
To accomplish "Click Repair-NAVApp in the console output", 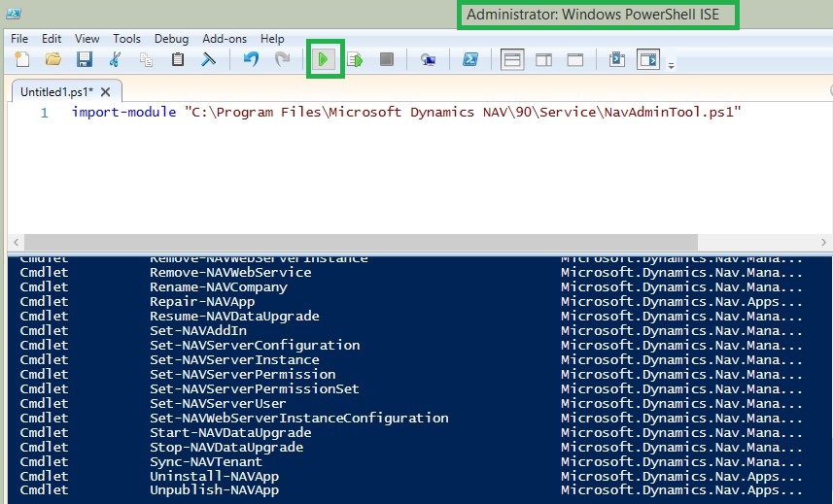I will coord(202,301).
